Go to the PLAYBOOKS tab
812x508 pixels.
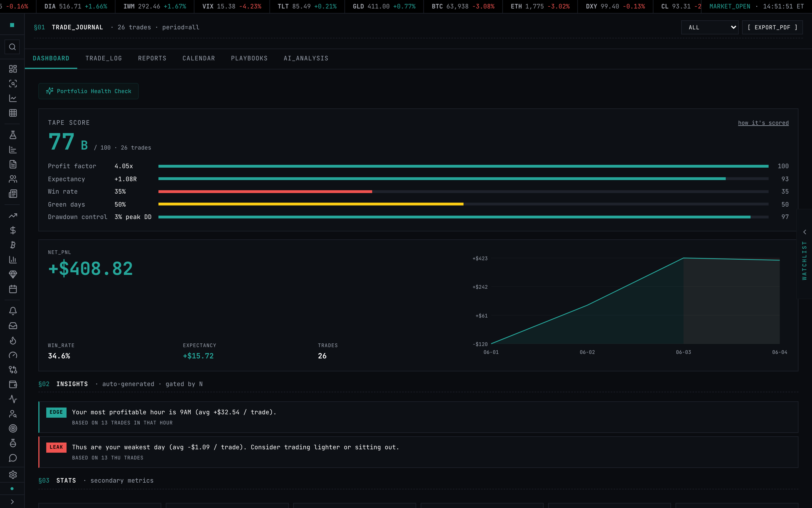(249, 58)
